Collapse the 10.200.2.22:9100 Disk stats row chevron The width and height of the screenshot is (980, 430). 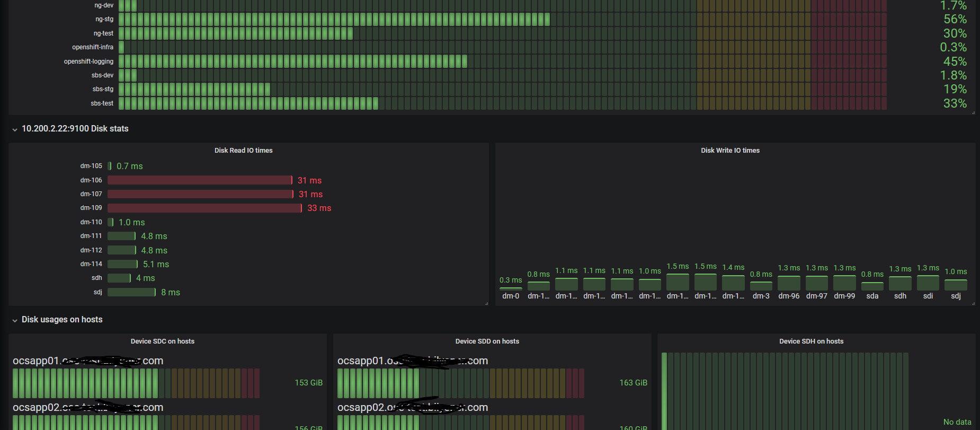click(15, 129)
